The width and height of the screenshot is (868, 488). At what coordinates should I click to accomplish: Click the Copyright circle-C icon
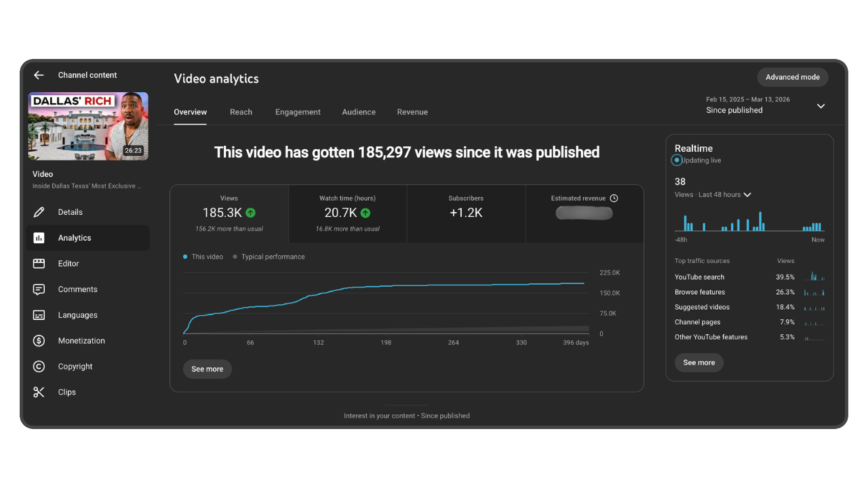[x=39, y=367]
